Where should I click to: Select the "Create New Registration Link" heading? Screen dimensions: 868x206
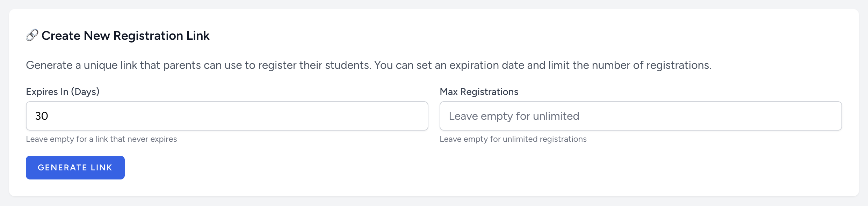pos(125,36)
